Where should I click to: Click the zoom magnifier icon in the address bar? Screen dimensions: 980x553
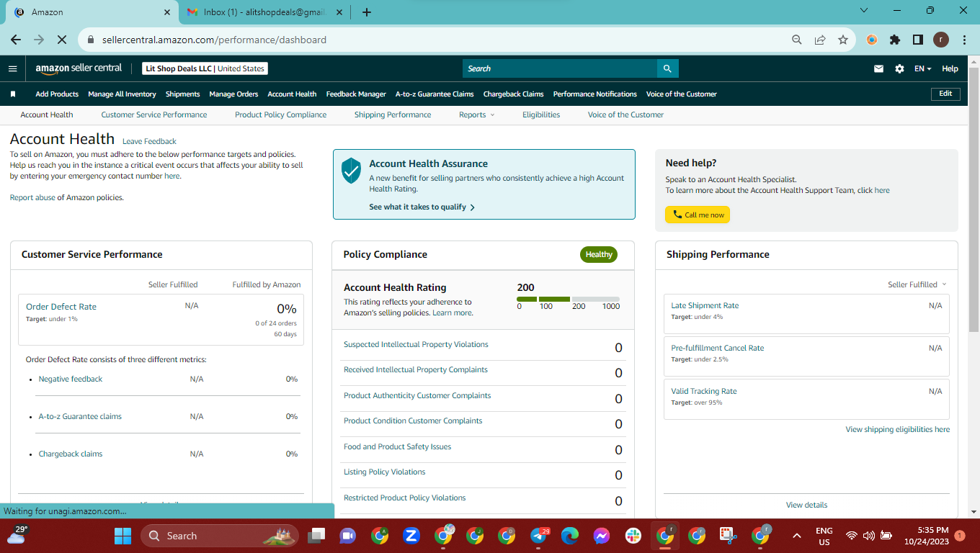pyautogui.click(x=796, y=40)
